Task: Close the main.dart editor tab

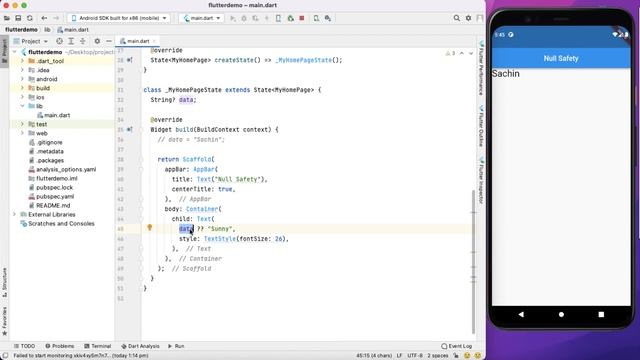Action: (154, 41)
